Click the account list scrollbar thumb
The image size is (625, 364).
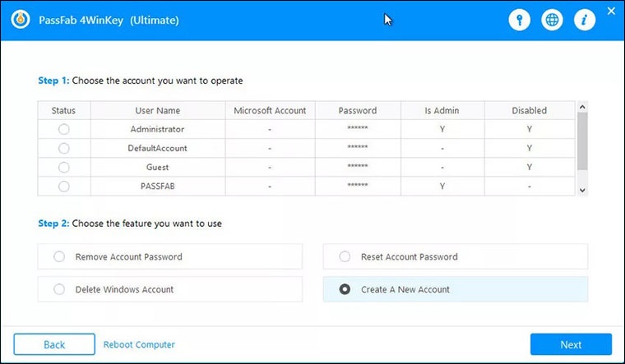[x=582, y=141]
